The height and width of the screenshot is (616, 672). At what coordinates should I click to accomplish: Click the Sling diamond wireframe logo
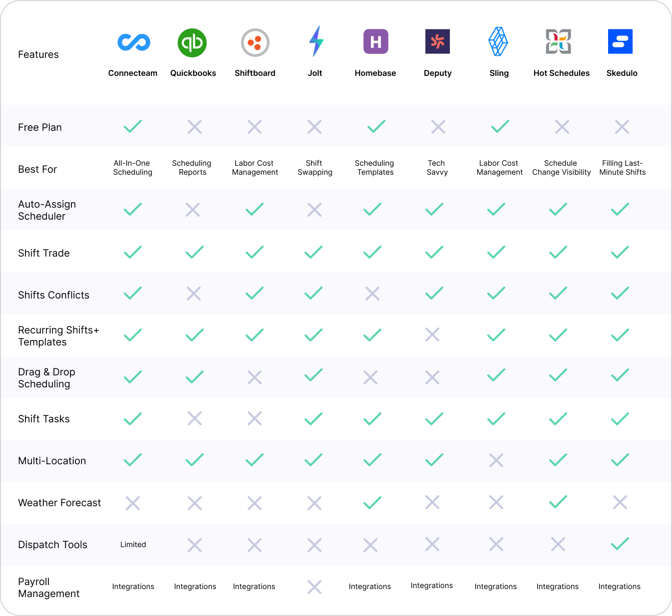click(499, 42)
